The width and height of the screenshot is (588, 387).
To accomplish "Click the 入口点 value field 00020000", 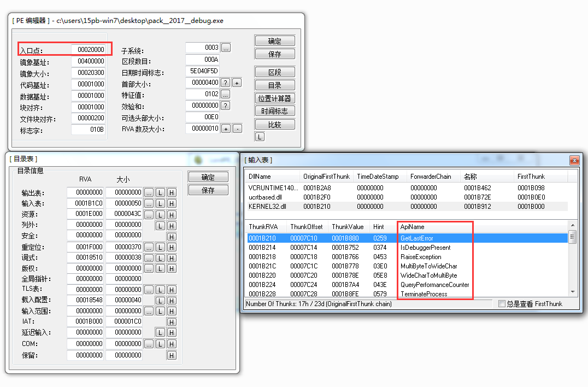I will [x=89, y=50].
